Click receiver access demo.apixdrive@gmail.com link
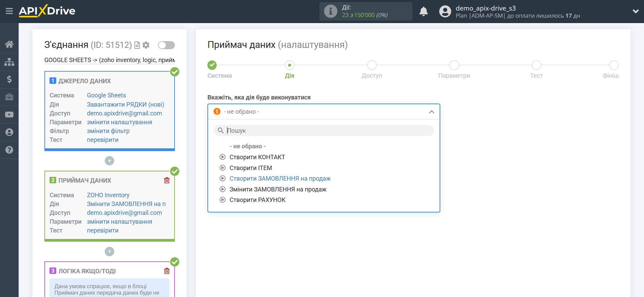This screenshot has width=644, height=297. point(124,213)
